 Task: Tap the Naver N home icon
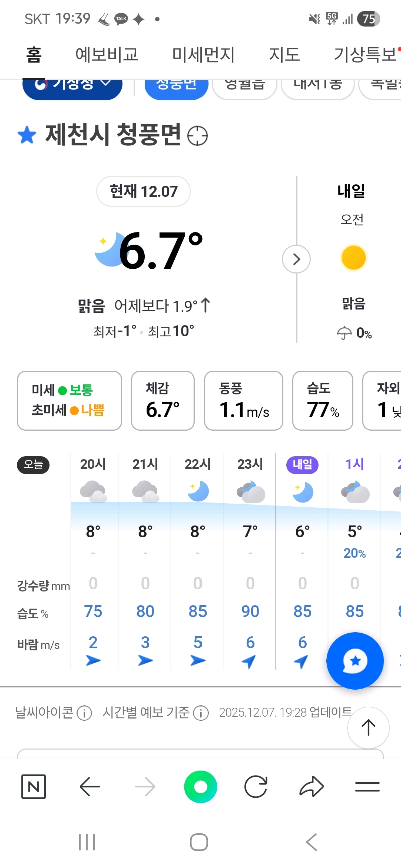point(34,786)
